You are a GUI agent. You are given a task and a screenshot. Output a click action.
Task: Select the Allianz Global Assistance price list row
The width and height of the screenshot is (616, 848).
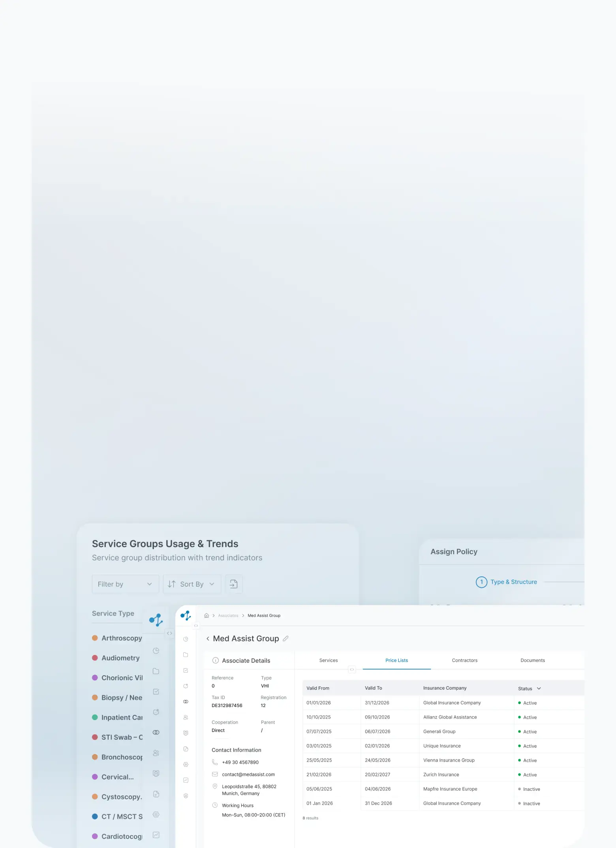pyautogui.click(x=443, y=717)
